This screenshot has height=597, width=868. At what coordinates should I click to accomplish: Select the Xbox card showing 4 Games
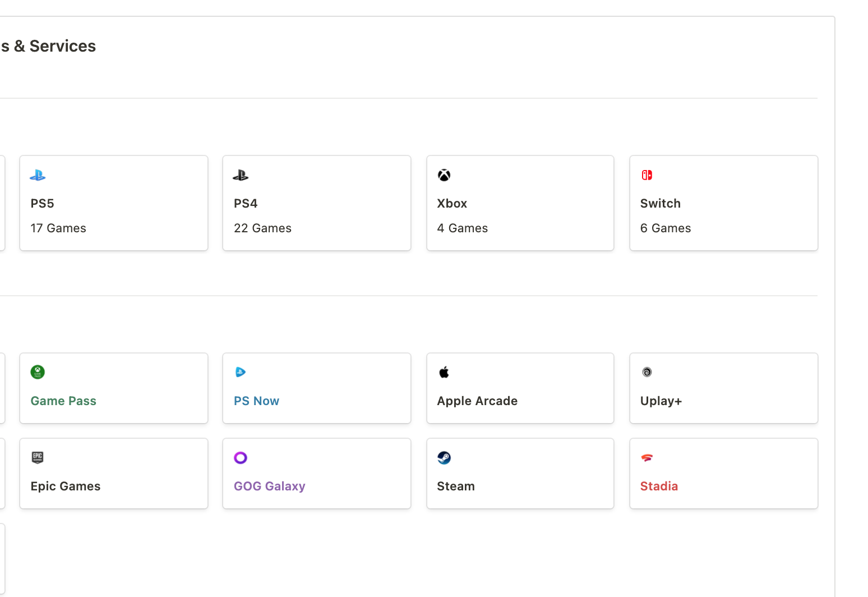pos(520,203)
